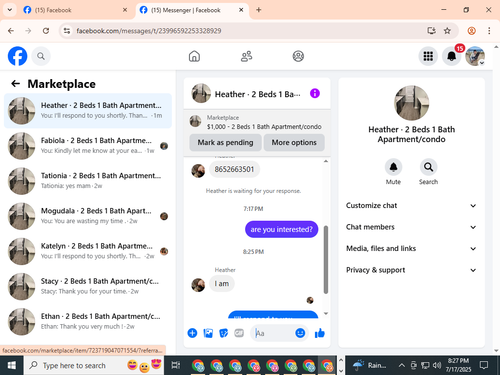Bookmark this page with star icon
The height and width of the screenshot is (375, 500).
tap(447, 31)
